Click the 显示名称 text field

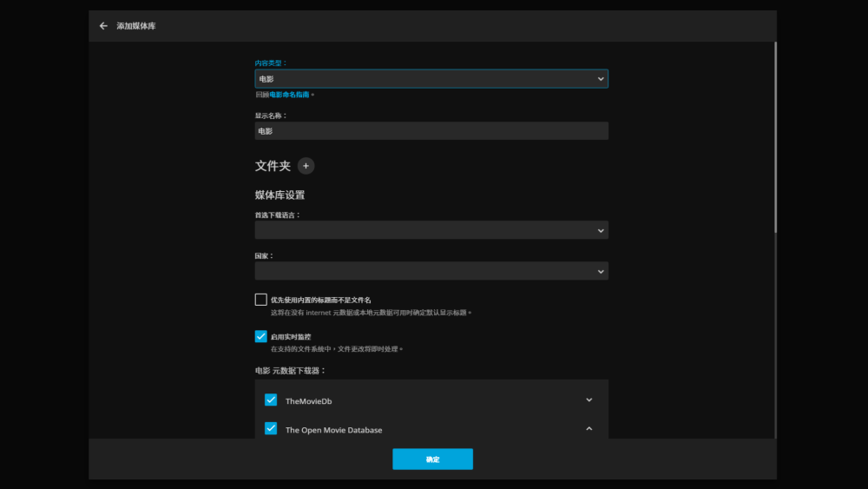pos(431,131)
